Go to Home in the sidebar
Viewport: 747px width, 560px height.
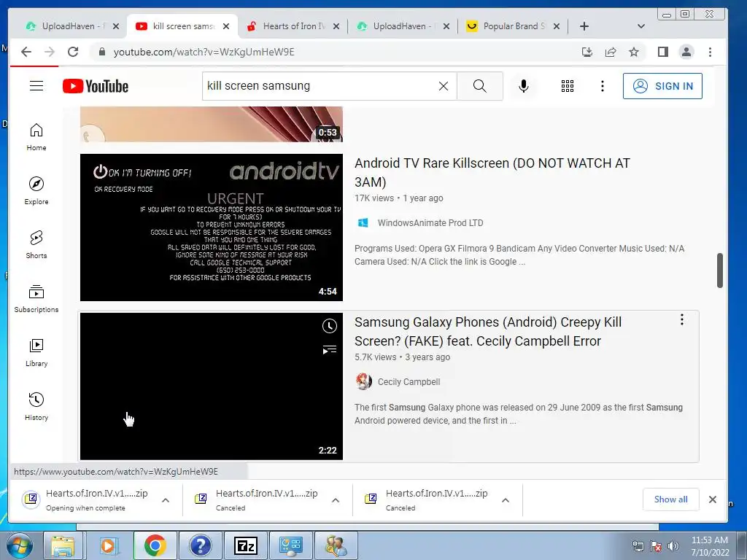36,137
